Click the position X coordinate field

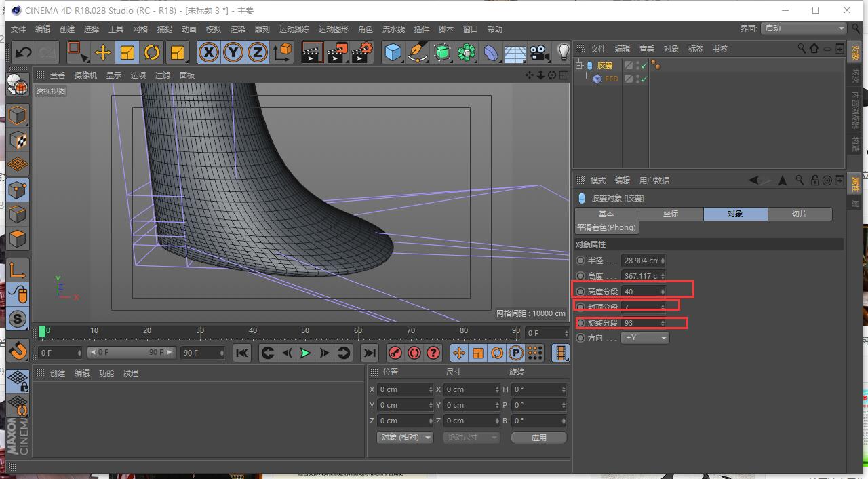[405, 389]
